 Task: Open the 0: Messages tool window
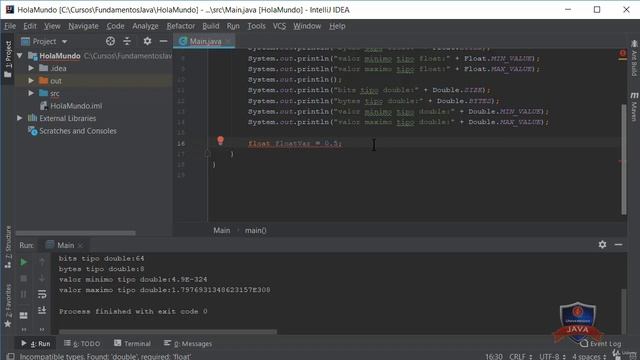[x=188, y=344]
